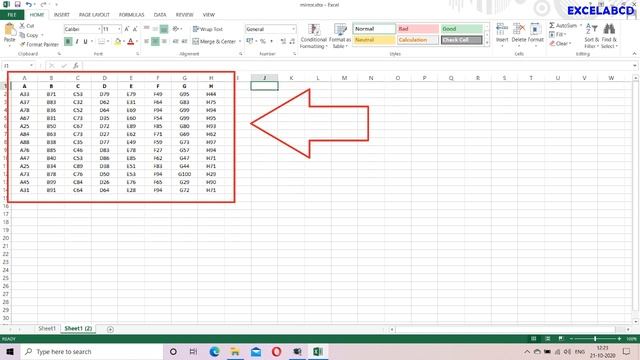
Task: Switch to the DATA tab
Action: tap(160, 15)
